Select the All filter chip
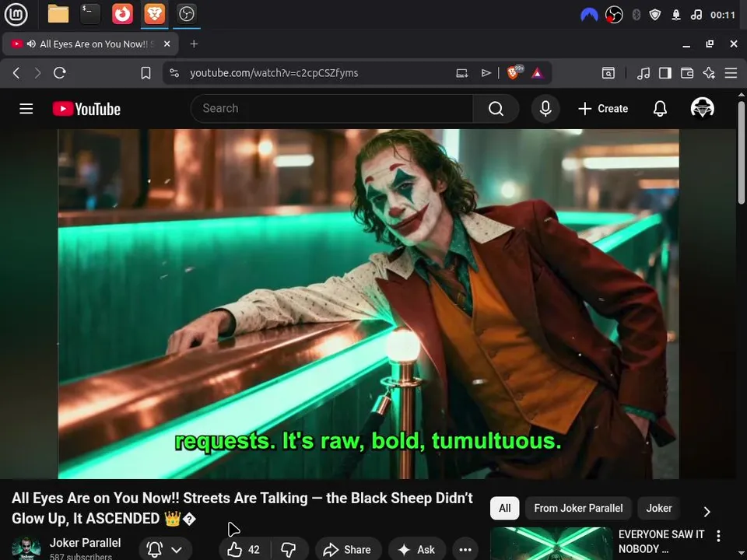Image resolution: width=747 pixels, height=560 pixels. [504, 508]
